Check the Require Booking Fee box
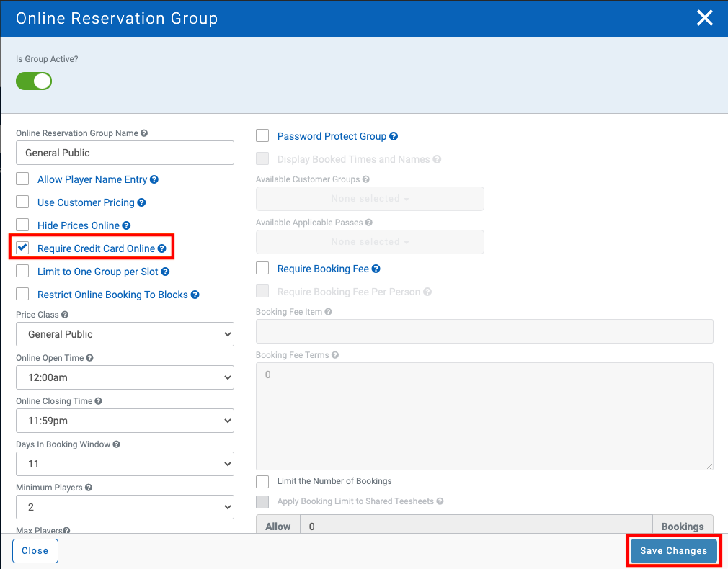 click(262, 268)
